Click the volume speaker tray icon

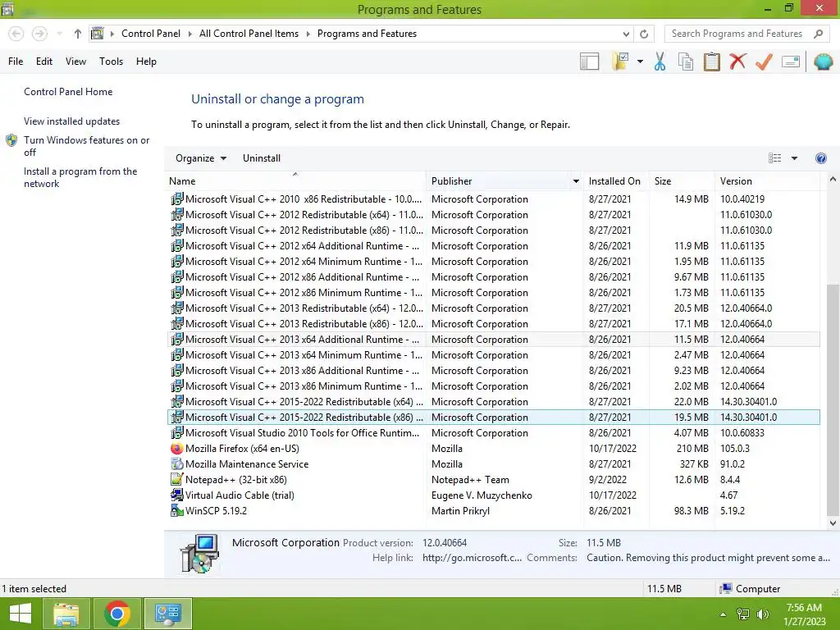click(763, 614)
